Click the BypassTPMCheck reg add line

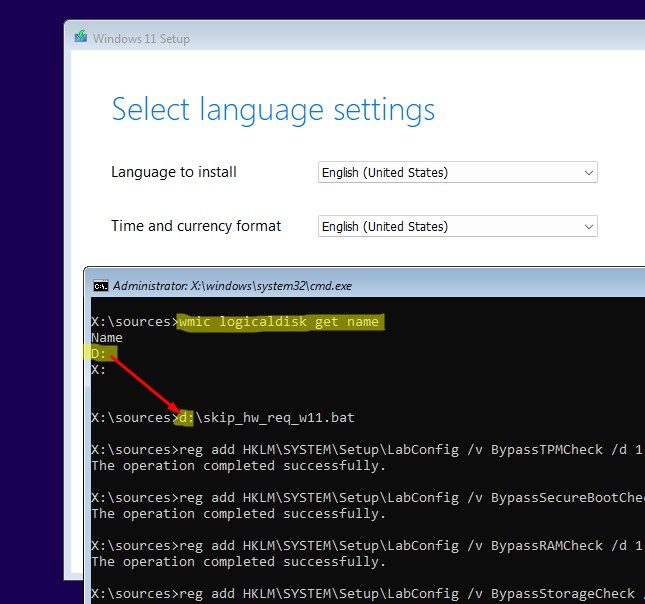pos(360,449)
